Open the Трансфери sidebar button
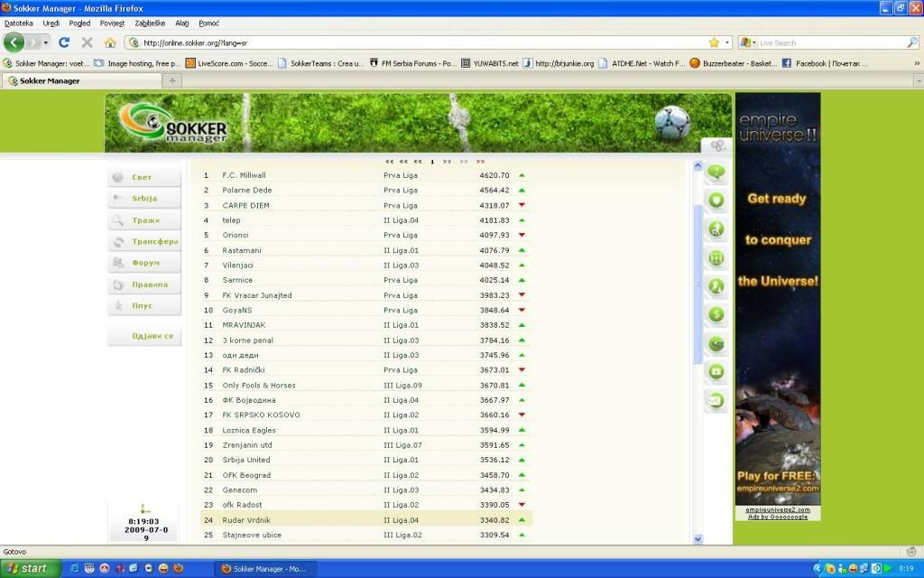The width and height of the screenshot is (924, 578). pos(144,241)
